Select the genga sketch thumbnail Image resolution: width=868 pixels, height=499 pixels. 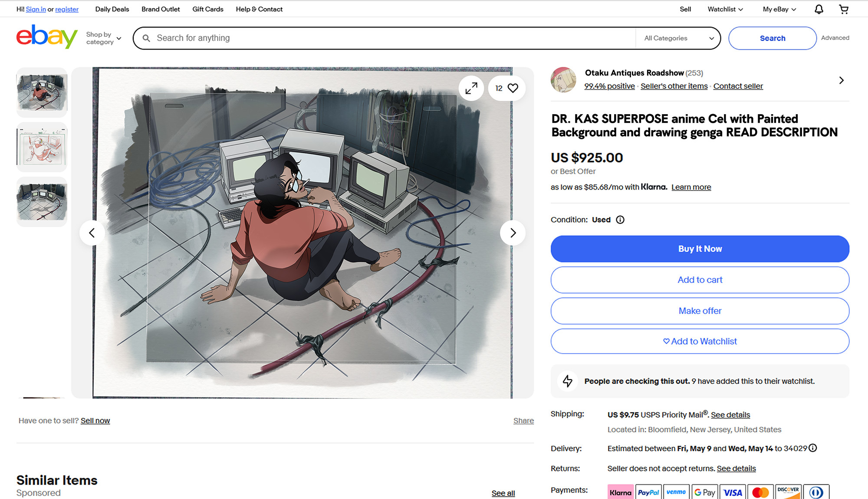42,147
